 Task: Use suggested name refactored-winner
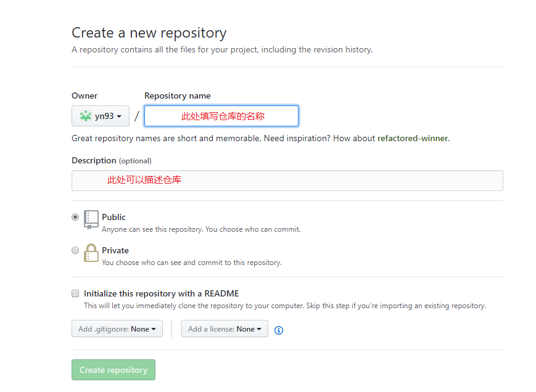pyautogui.click(x=413, y=138)
